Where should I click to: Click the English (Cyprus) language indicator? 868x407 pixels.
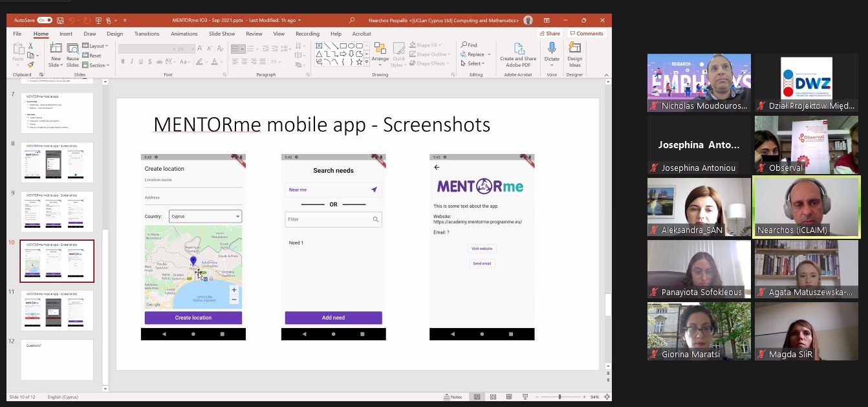coord(63,397)
